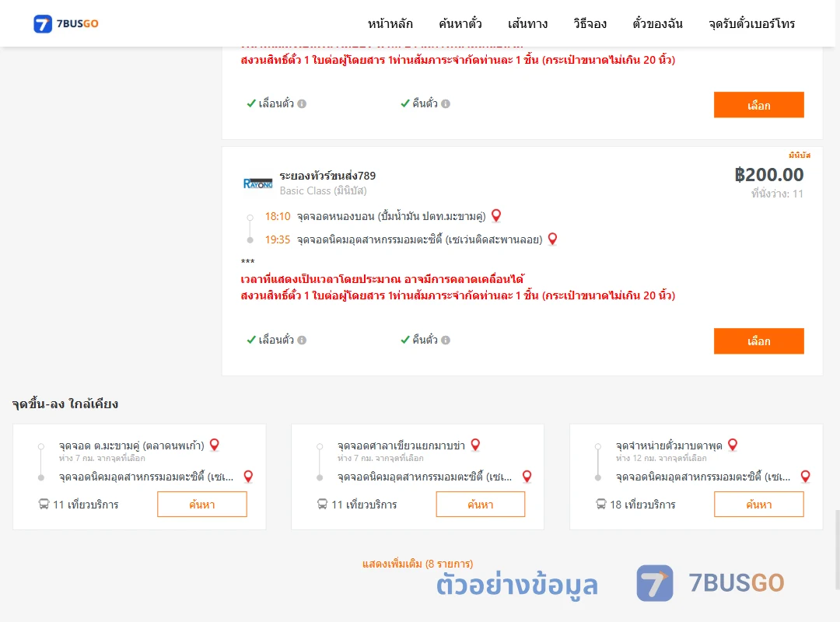Click ที่นั่งว่าง: 11 seat availability text

777,194
